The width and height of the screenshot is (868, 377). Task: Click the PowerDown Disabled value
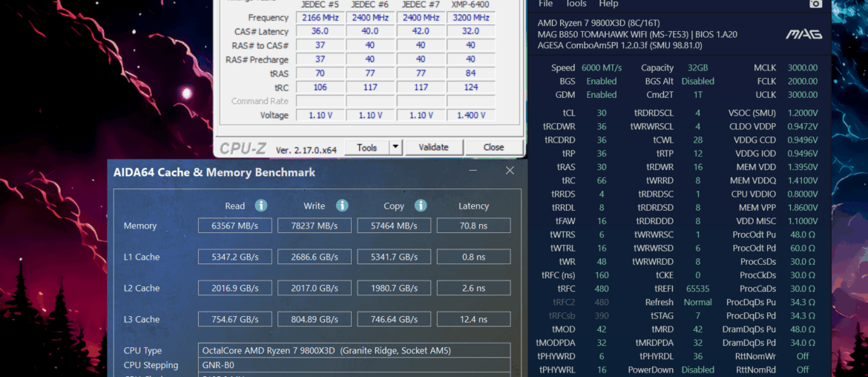697,370
